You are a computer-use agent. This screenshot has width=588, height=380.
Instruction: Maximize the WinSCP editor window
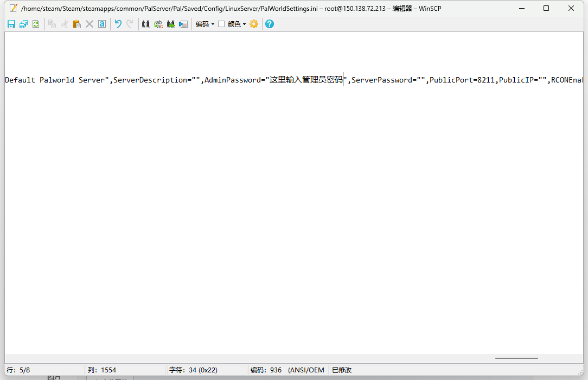click(x=546, y=8)
